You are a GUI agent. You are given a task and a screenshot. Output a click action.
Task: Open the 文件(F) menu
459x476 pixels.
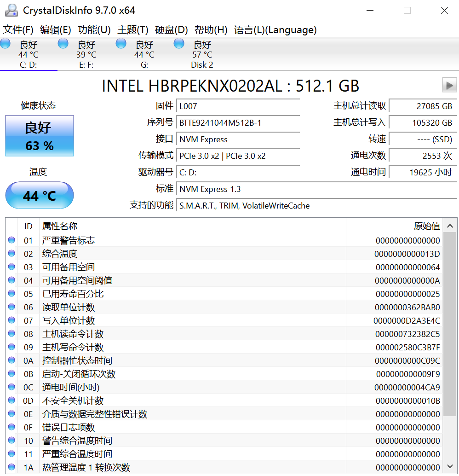tap(18, 30)
